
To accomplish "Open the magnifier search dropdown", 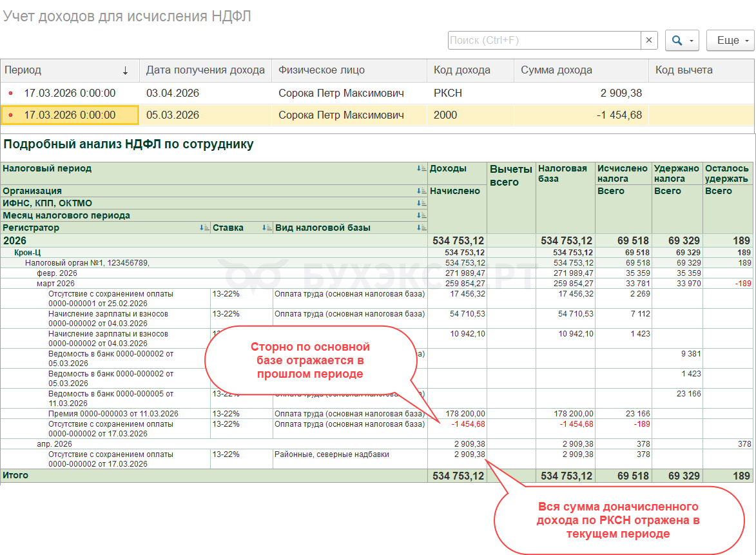I will pyautogui.click(x=681, y=40).
